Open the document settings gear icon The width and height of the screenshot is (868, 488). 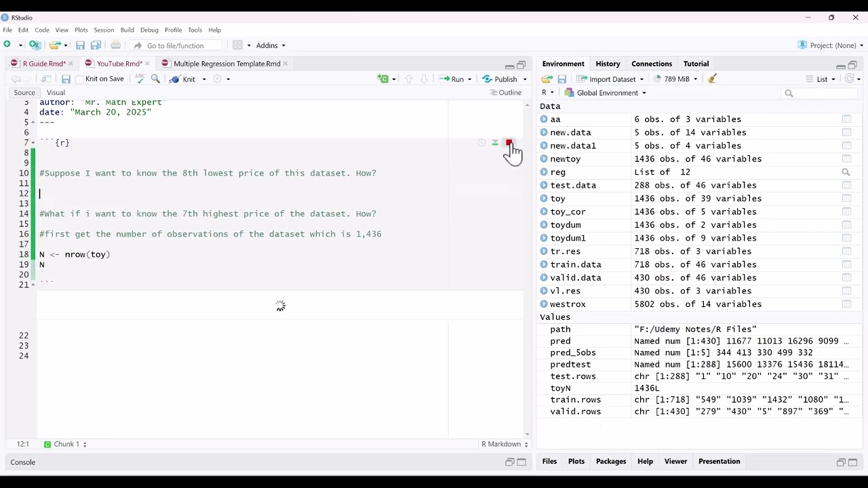coord(217,79)
